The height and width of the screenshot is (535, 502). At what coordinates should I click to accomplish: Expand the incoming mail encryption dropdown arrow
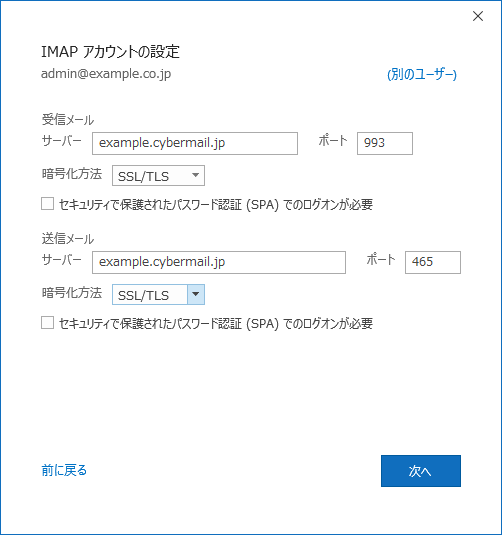[x=196, y=175]
